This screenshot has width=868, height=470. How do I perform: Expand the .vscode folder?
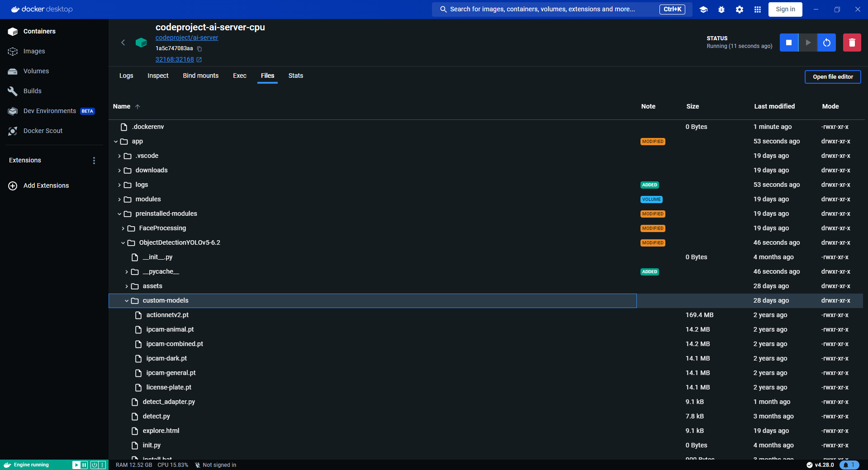click(x=119, y=156)
